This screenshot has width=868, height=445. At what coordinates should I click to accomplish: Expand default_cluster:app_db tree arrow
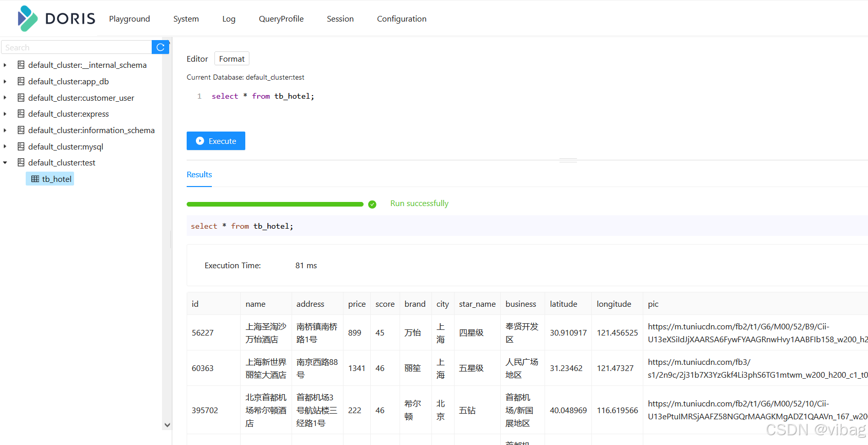pyautogui.click(x=5, y=81)
